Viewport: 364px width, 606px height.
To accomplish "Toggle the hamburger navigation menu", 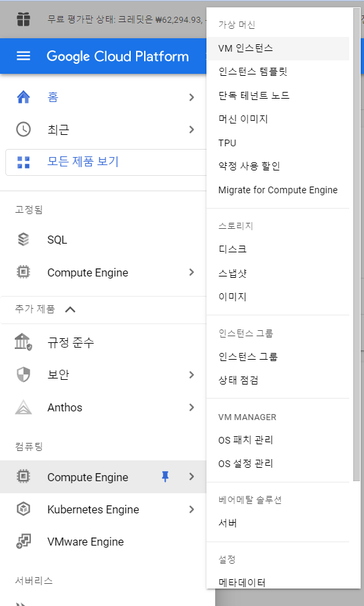I will click(23, 56).
